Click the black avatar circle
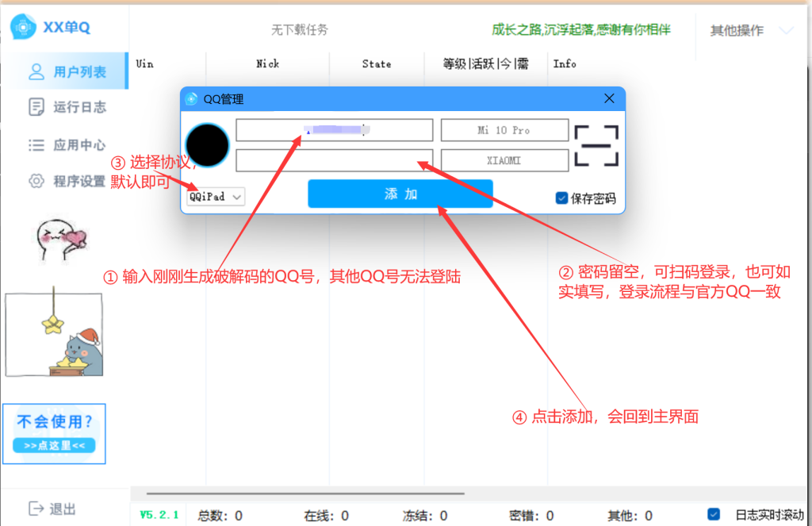812x526 pixels. pyautogui.click(x=208, y=145)
